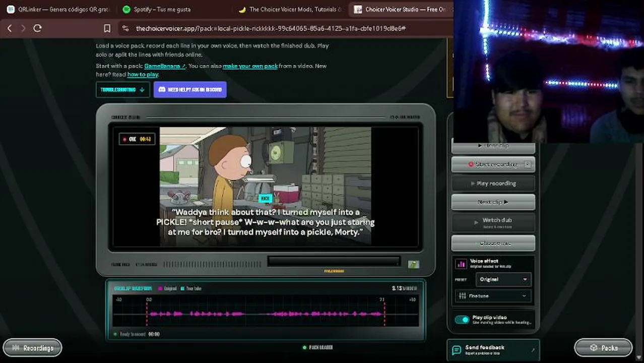Click the Rick and Morty clip video
Viewport: 644px width, 363px height.
point(266,186)
